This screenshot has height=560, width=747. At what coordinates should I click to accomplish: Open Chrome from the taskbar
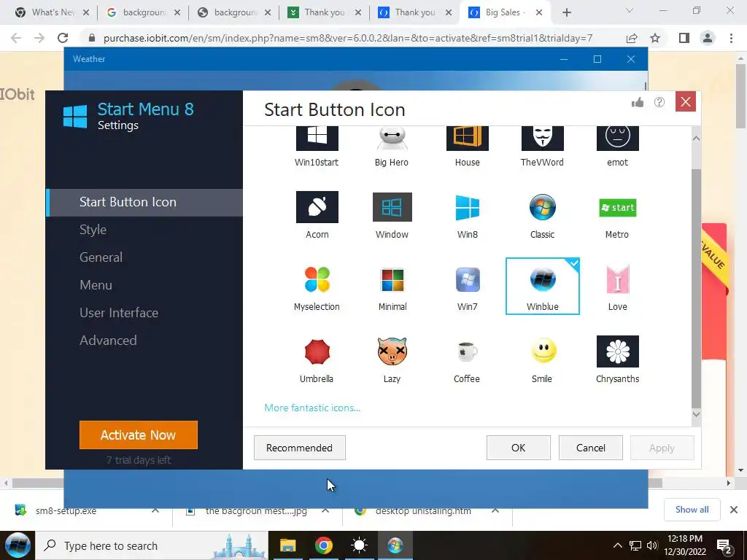point(323,545)
